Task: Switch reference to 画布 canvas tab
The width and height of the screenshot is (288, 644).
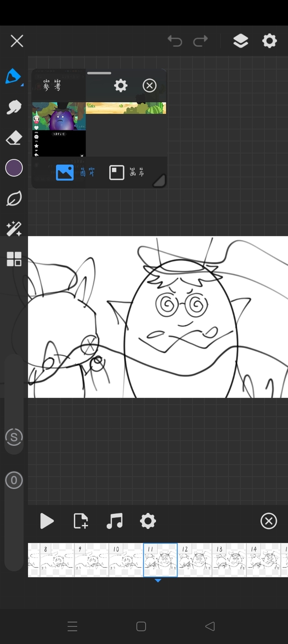Action: pyautogui.click(x=127, y=173)
